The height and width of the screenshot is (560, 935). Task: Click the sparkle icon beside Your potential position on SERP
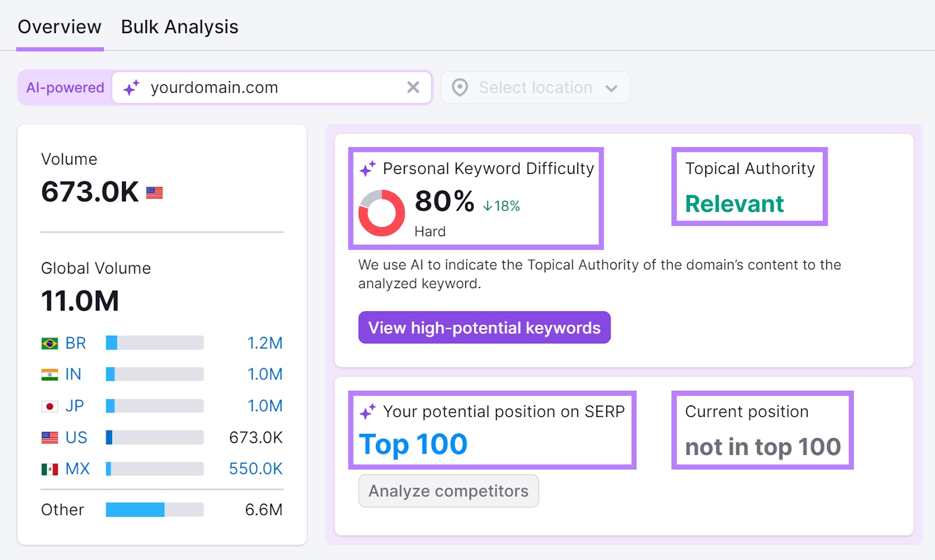(x=368, y=411)
